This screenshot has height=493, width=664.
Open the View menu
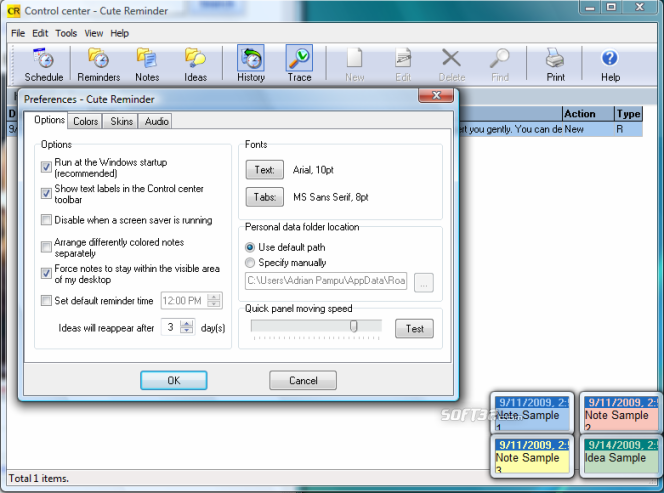94,33
